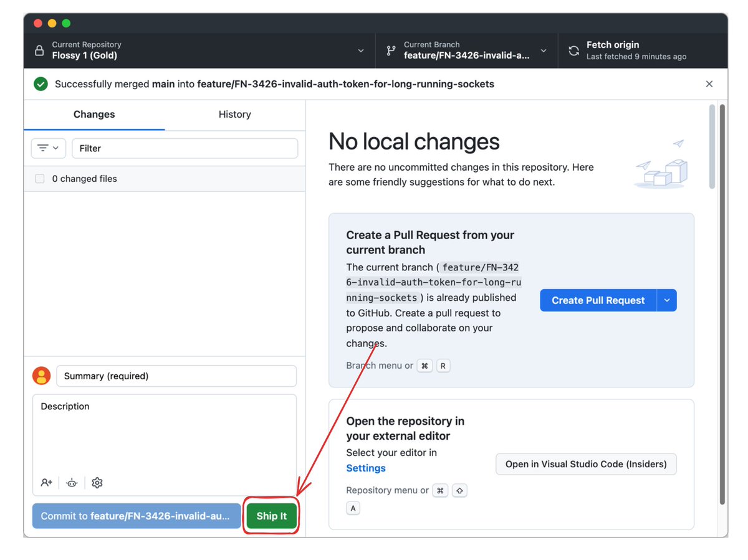The image size is (748, 560).
Task: Open commit options gear icon
Action: pyautogui.click(x=97, y=483)
